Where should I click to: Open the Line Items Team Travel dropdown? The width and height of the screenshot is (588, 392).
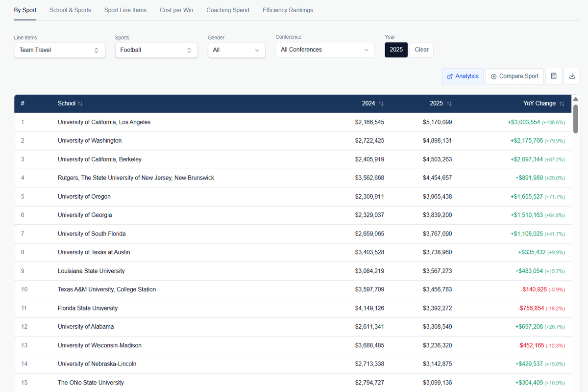click(x=59, y=50)
